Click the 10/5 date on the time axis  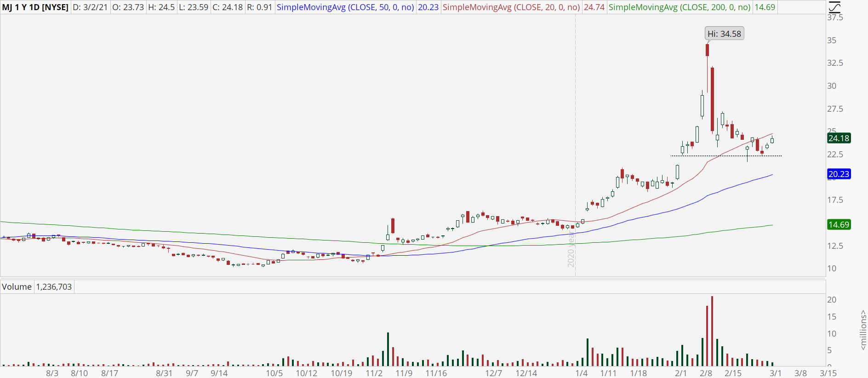pyautogui.click(x=274, y=373)
